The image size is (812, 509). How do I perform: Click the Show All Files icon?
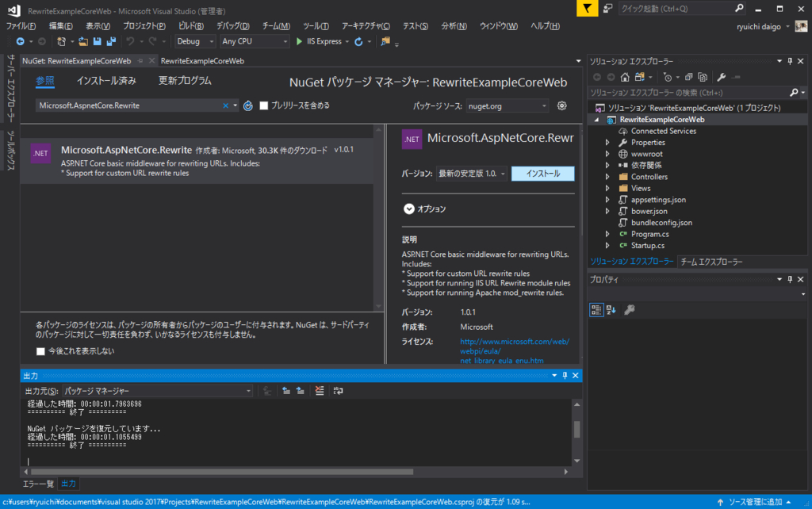703,77
